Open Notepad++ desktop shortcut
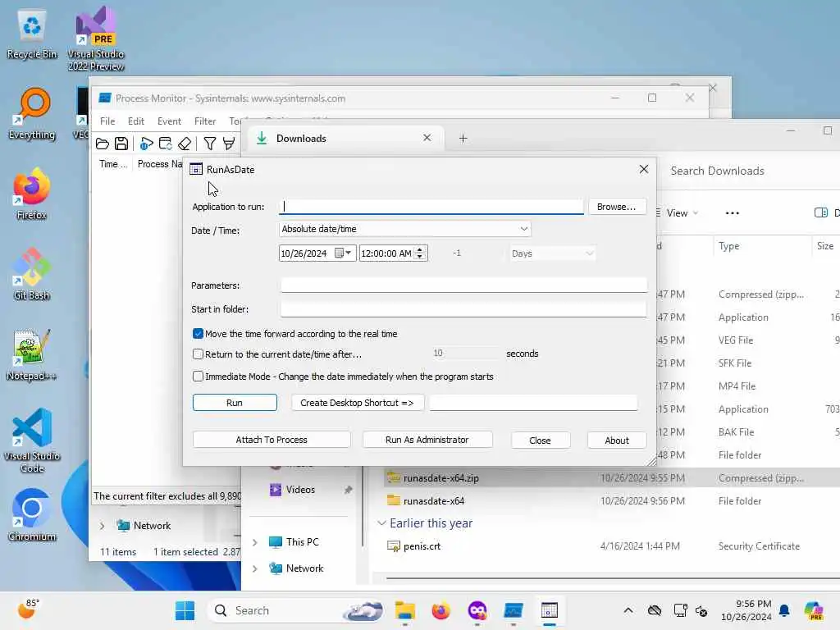This screenshot has width=840, height=630. (32, 355)
